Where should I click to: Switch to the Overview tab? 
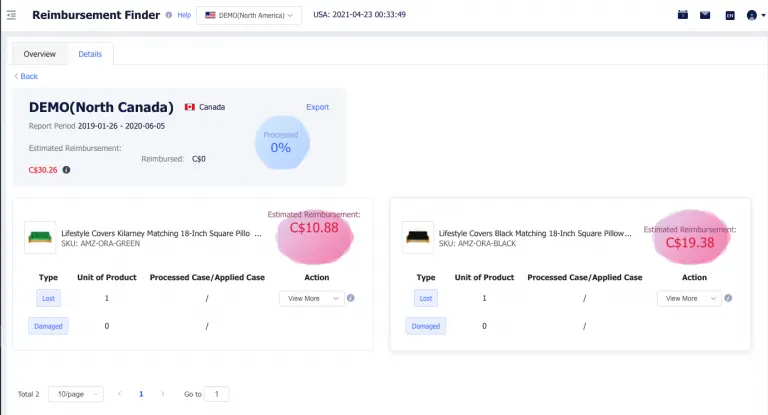[x=40, y=54]
